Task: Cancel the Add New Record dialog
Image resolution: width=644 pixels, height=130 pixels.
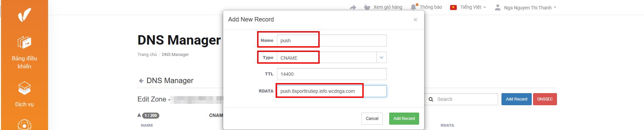Action: click(x=372, y=119)
